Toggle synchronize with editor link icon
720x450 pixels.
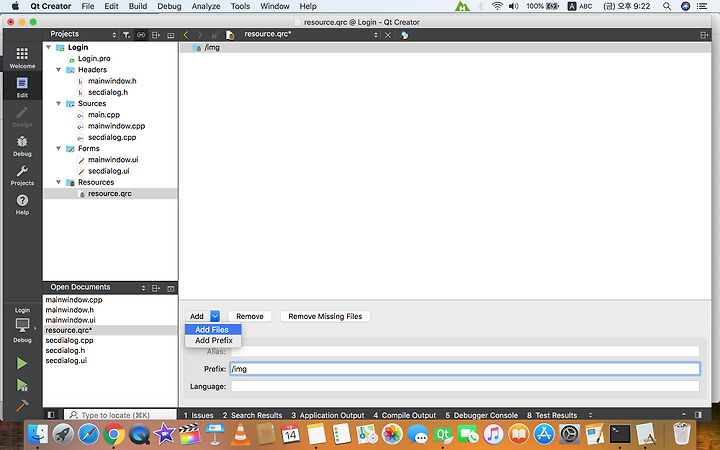[141, 35]
